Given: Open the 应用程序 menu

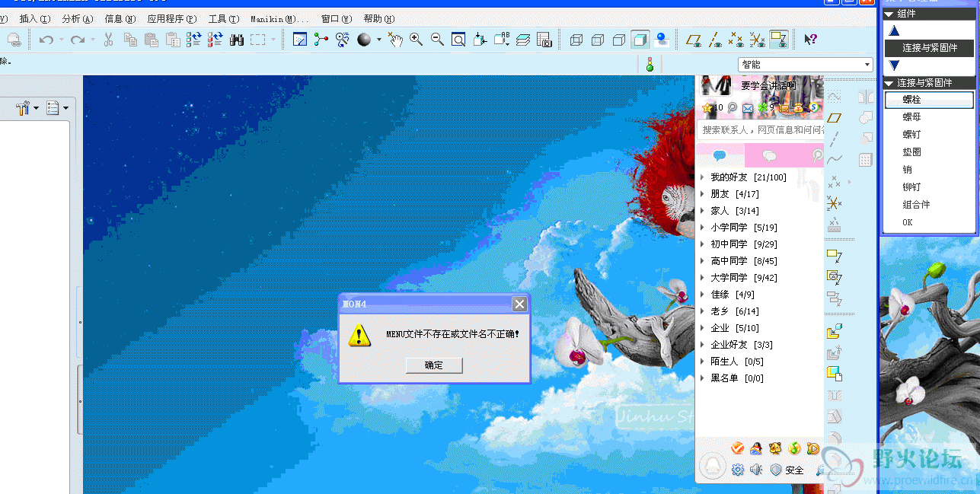Looking at the screenshot, I should coord(171,18).
